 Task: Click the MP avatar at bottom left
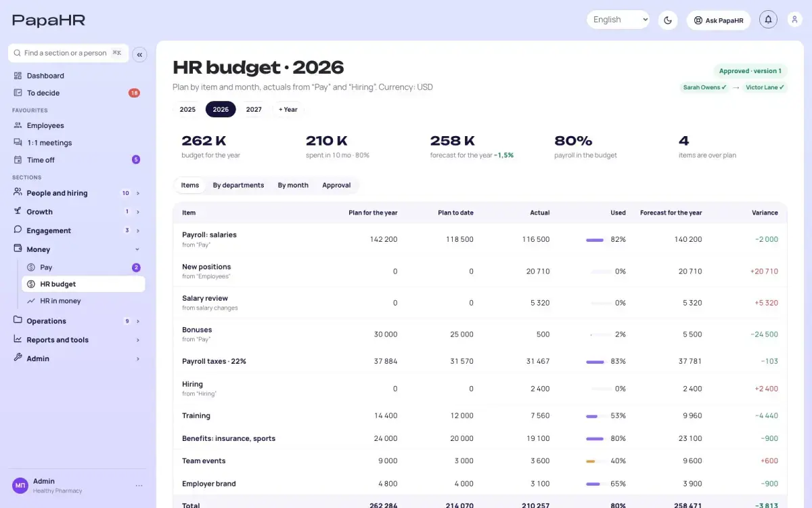coord(20,486)
